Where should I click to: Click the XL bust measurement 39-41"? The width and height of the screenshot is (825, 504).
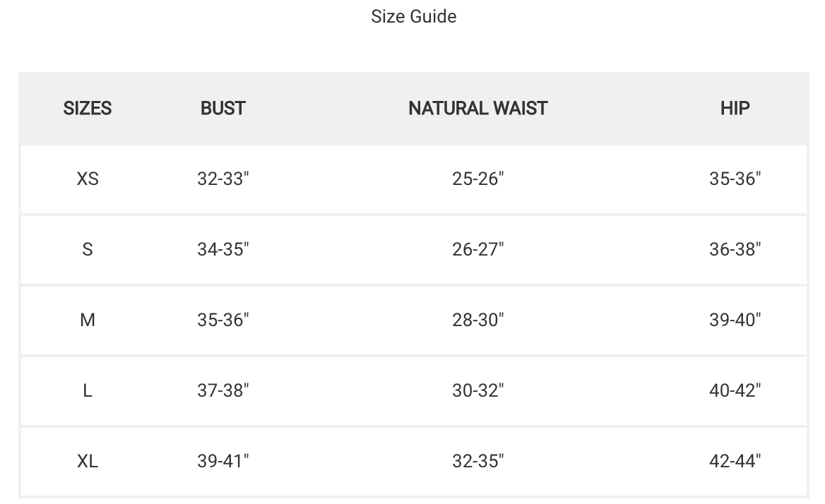tap(223, 461)
